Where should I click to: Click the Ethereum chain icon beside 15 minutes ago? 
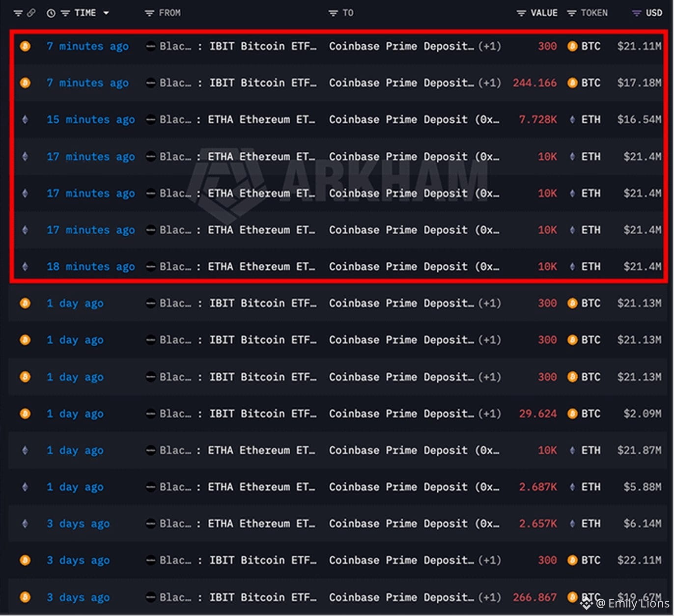(x=25, y=119)
